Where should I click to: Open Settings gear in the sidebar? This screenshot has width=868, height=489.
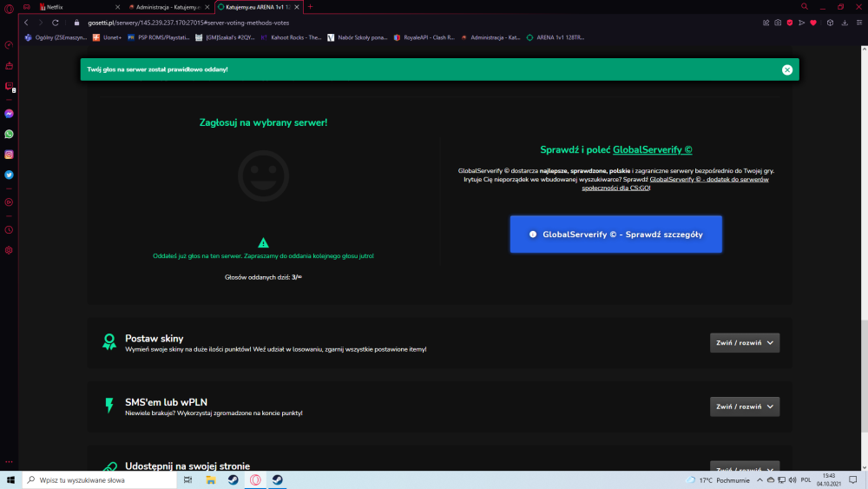9,250
